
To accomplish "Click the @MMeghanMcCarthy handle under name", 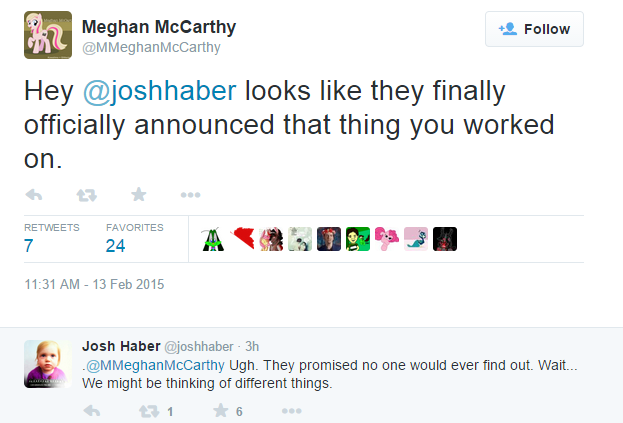I will (150, 47).
